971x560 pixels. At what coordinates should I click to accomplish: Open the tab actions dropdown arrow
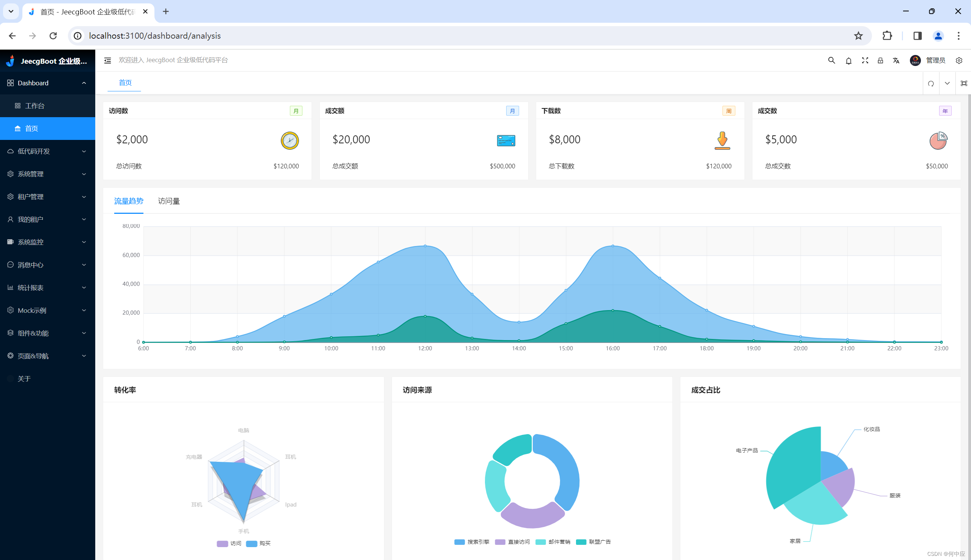click(947, 83)
